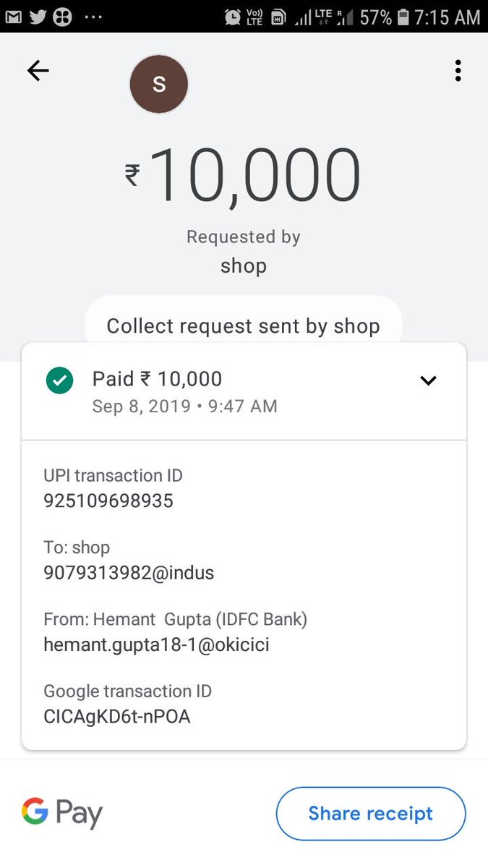
Task: Tap the Google Pay logo
Action: pos(62,813)
